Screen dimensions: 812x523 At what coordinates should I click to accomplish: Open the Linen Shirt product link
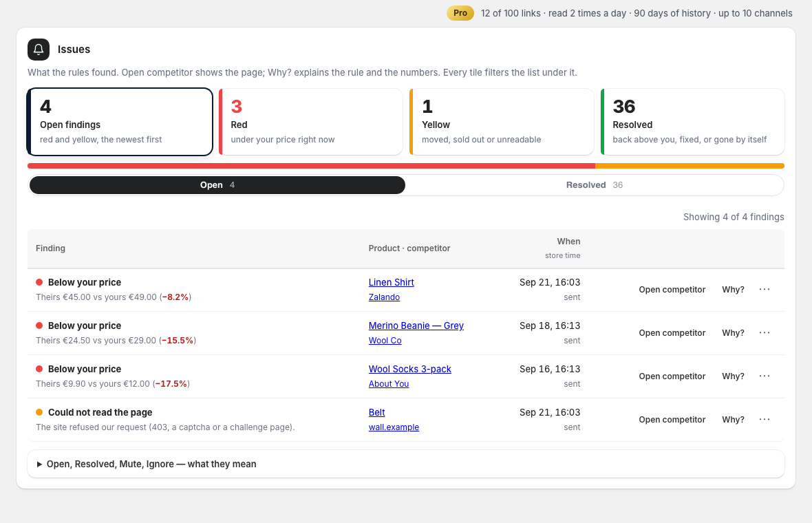pyautogui.click(x=391, y=282)
